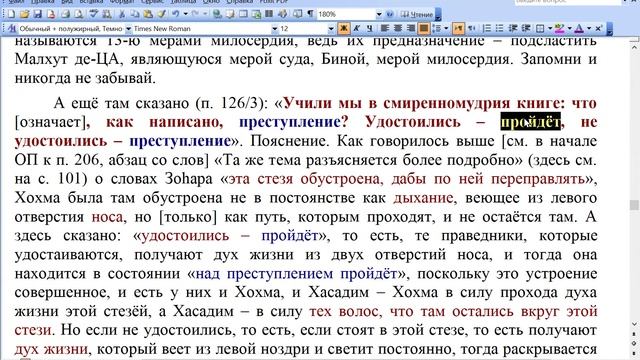Run spelling and grammar check
Image resolution: width=640 pixels, height=360 pixels.
94,14
